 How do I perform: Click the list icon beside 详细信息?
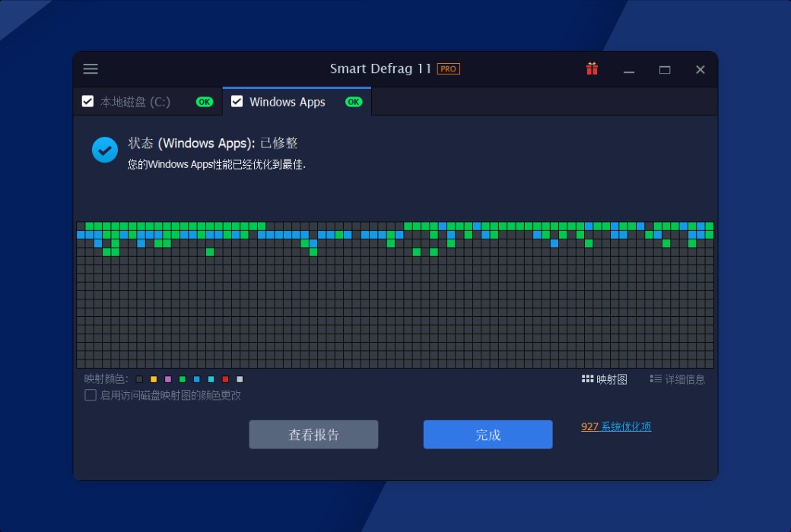[656, 378]
